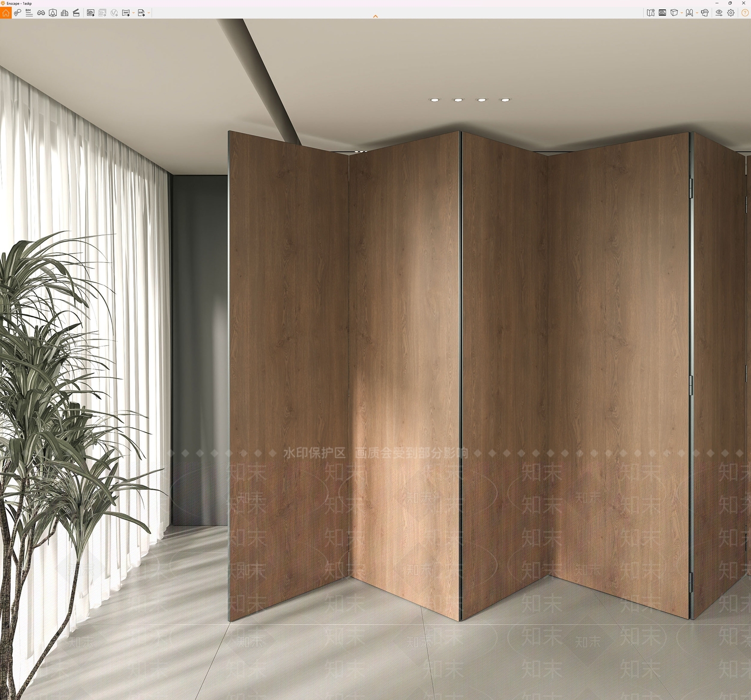Click the walk/fly navigation mode icon

click(689, 13)
